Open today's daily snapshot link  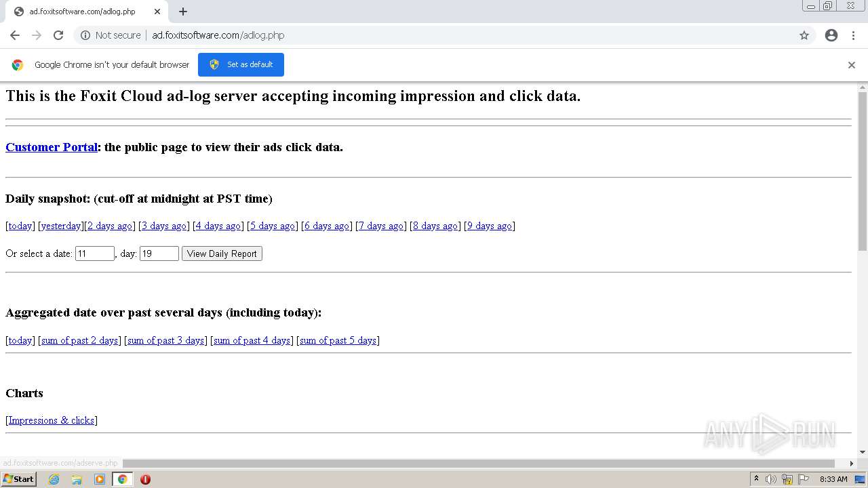pos(20,226)
